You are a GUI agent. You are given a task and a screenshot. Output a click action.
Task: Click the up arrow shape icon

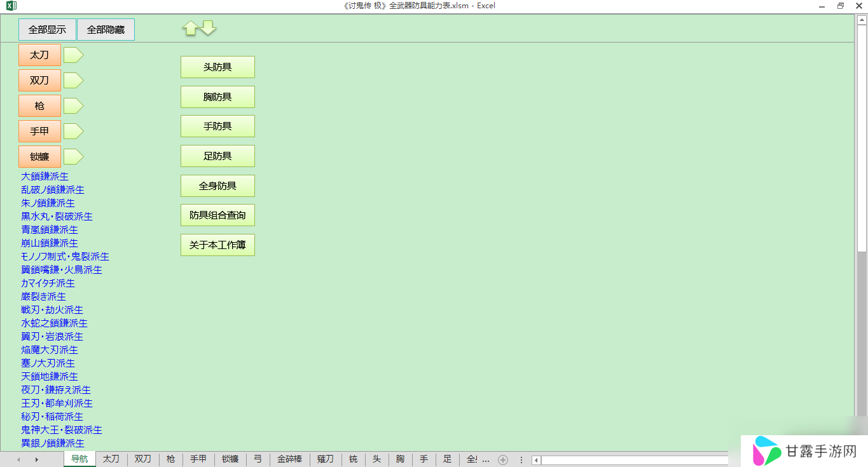pos(190,28)
